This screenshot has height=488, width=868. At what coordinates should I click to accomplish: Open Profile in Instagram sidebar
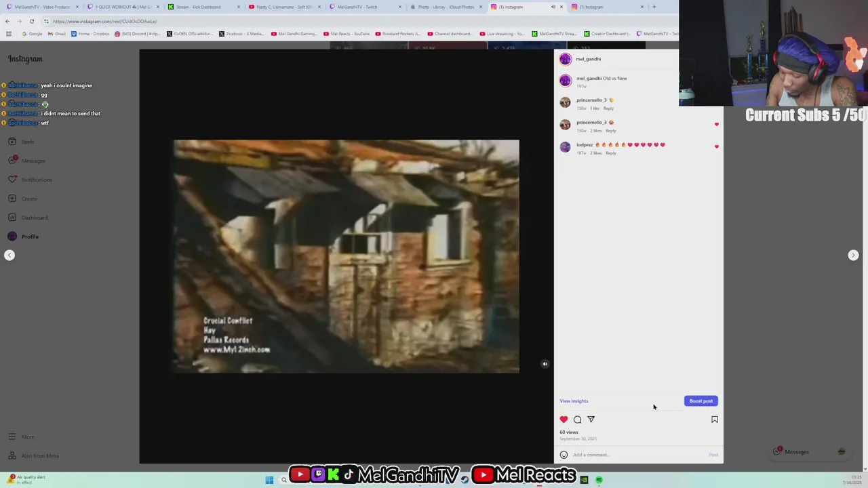[x=24, y=237]
